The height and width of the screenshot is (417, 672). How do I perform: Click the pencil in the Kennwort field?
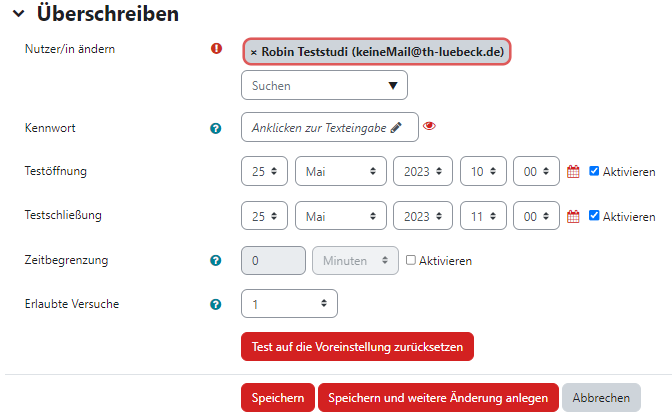396,127
